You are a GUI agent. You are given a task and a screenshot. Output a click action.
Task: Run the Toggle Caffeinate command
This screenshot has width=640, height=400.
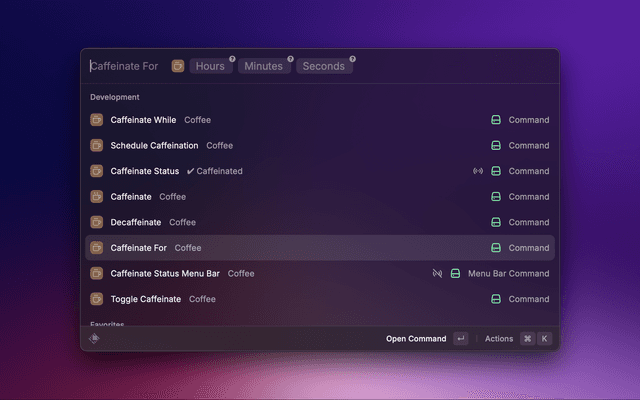[x=146, y=299]
